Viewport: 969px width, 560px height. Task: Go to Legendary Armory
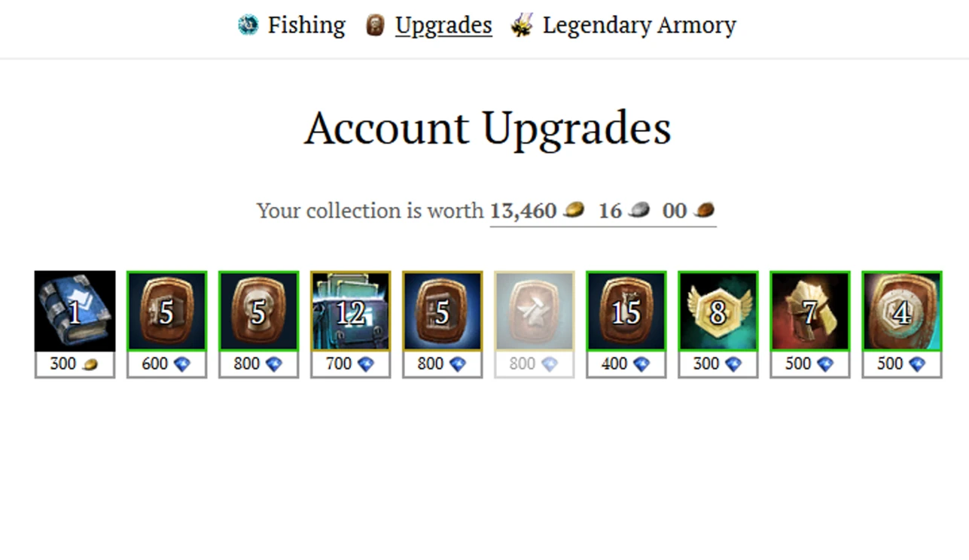[x=639, y=25]
